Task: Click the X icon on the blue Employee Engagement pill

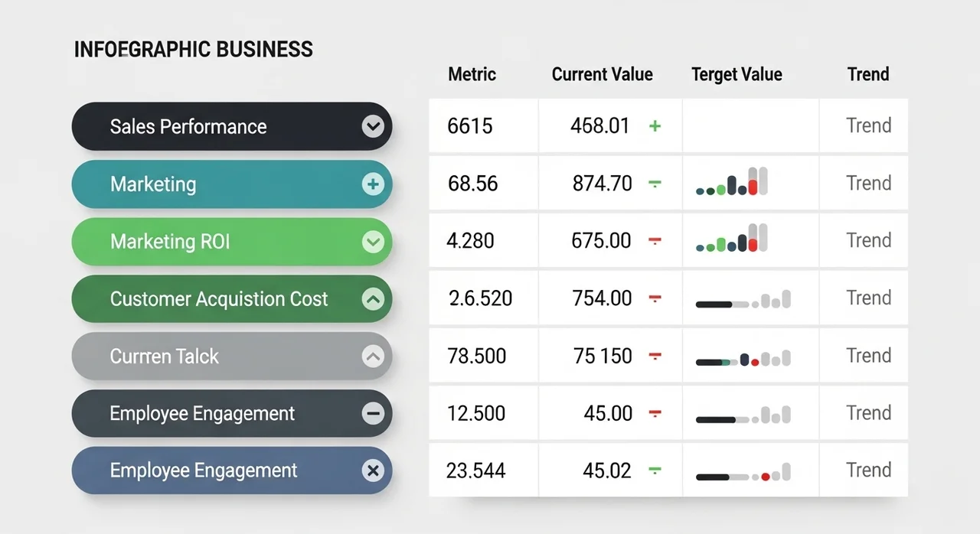Action: (373, 471)
